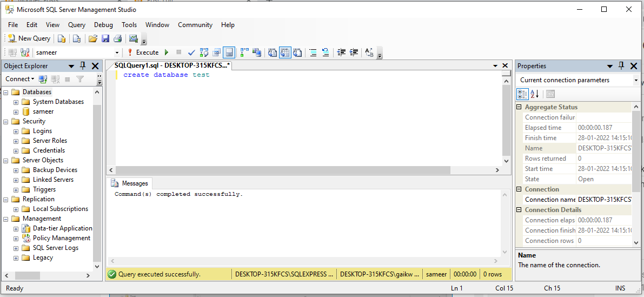Specify values for template parameters icon
This screenshot has width=644, height=297.
pyautogui.click(x=369, y=52)
